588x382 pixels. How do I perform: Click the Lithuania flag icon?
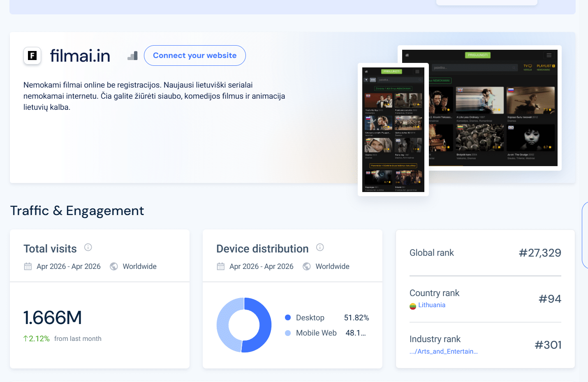413,306
